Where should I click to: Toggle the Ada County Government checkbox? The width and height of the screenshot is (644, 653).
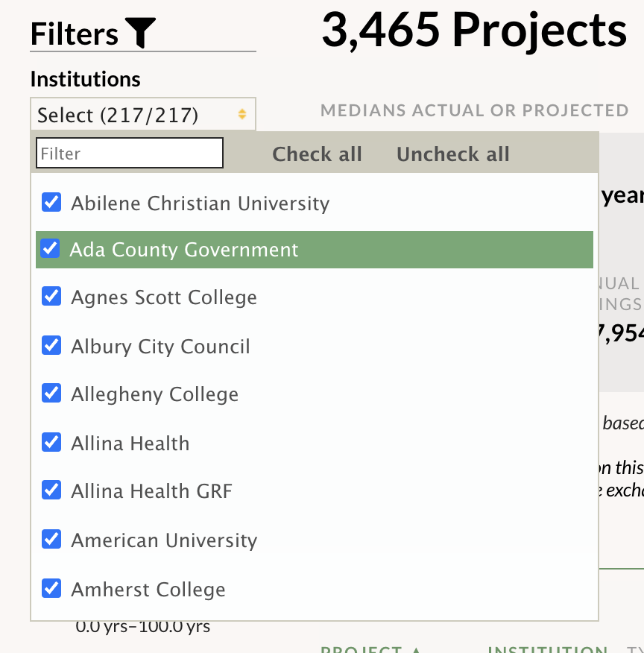point(51,249)
